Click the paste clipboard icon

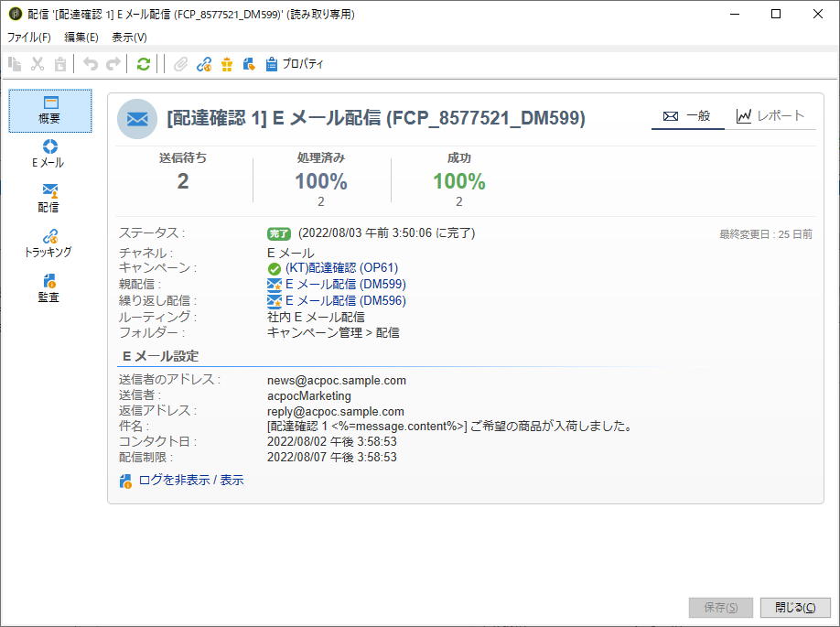(60, 64)
